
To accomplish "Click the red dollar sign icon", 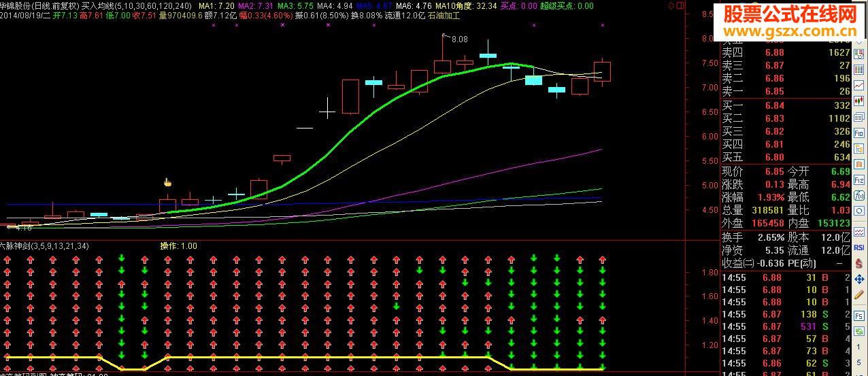I will [859, 263].
